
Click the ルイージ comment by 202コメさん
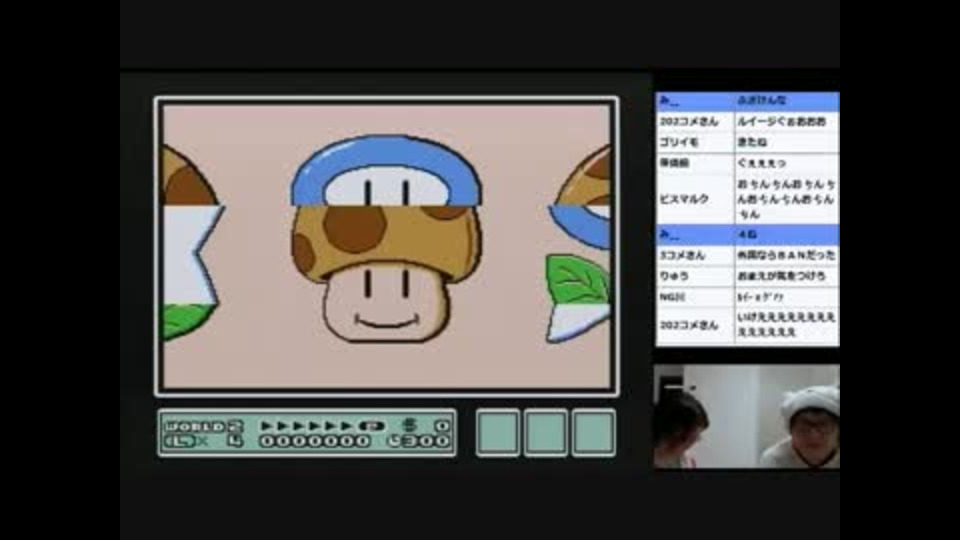click(781, 121)
